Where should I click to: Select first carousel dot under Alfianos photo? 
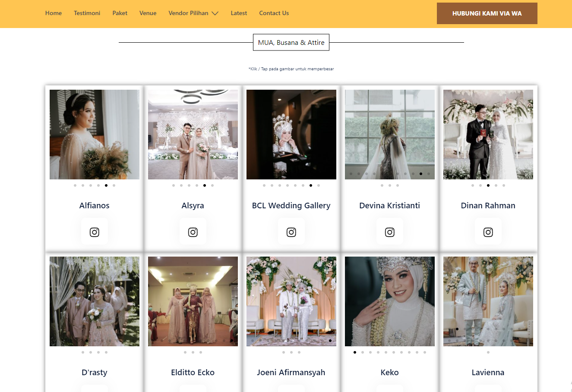point(75,185)
